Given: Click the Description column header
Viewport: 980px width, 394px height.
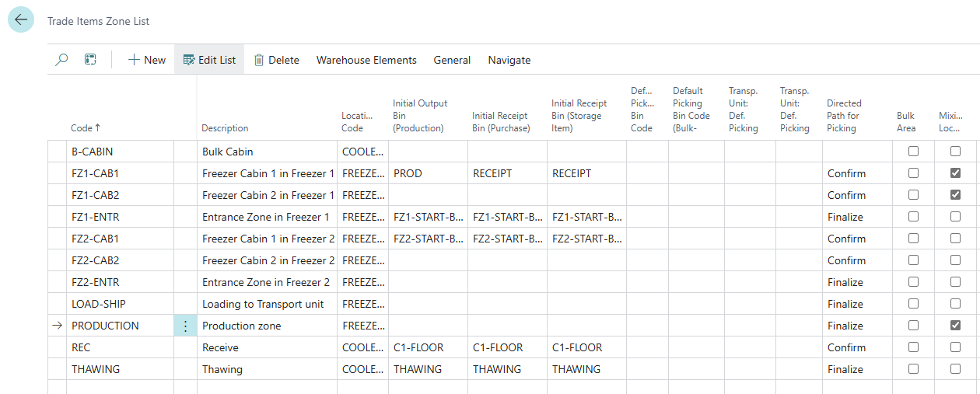Looking at the screenshot, I should (x=226, y=128).
